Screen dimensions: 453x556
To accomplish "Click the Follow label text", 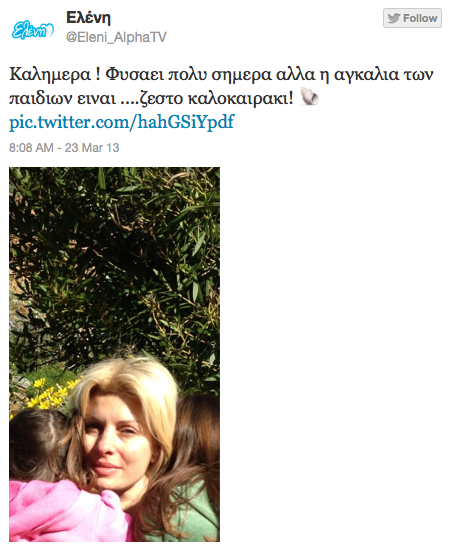I will tap(420, 18).
